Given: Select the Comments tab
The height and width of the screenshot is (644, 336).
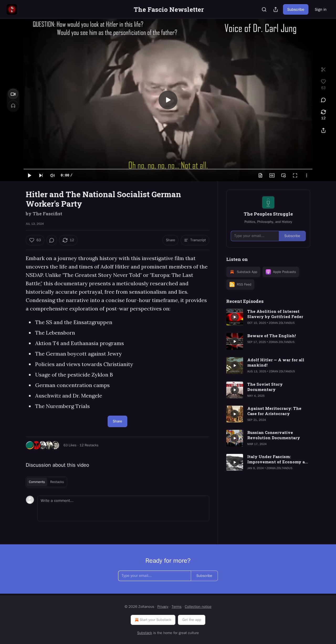Looking at the screenshot, I should pos(37,482).
